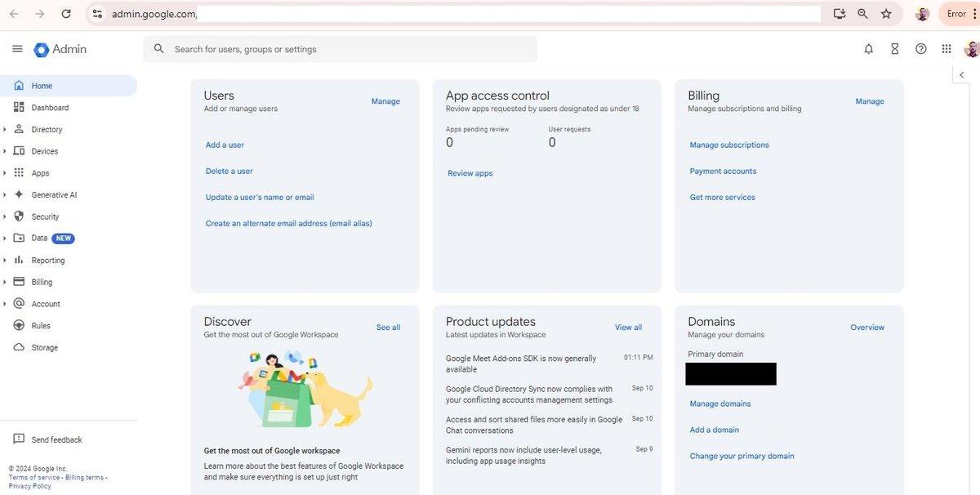980x495 pixels.
Task: Click Manage in the Users card
Action: [385, 101]
